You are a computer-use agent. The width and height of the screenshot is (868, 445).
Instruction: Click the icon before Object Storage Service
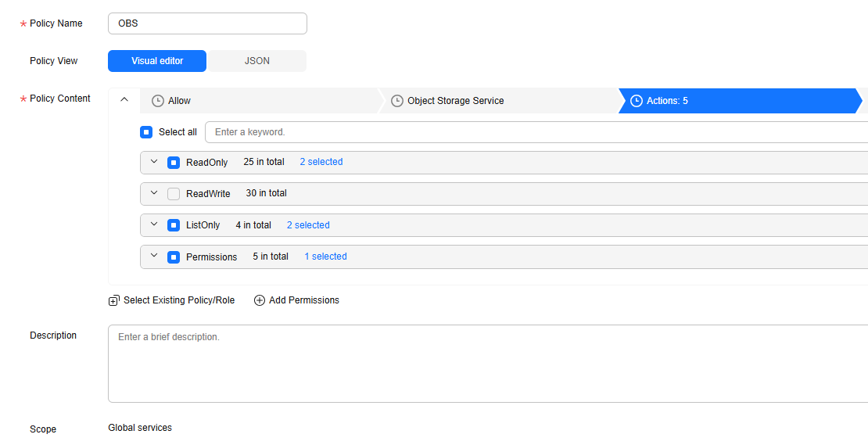tap(397, 101)
